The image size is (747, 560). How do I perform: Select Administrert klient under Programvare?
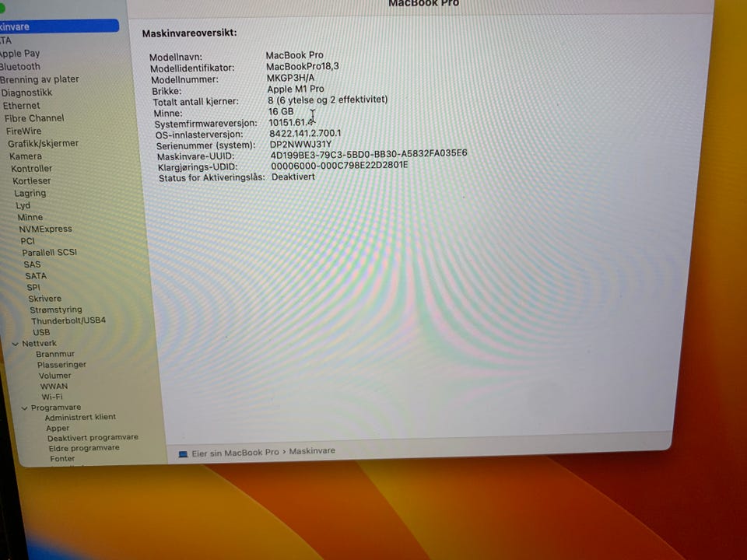click(80, 417)
